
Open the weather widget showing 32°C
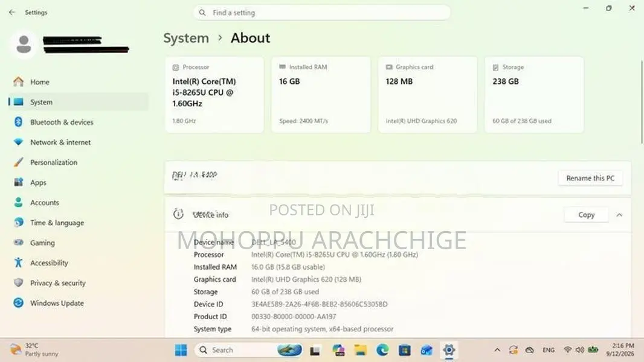pos(34,350)
